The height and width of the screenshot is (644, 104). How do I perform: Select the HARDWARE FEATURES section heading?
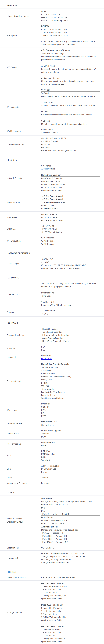point(18,253)
